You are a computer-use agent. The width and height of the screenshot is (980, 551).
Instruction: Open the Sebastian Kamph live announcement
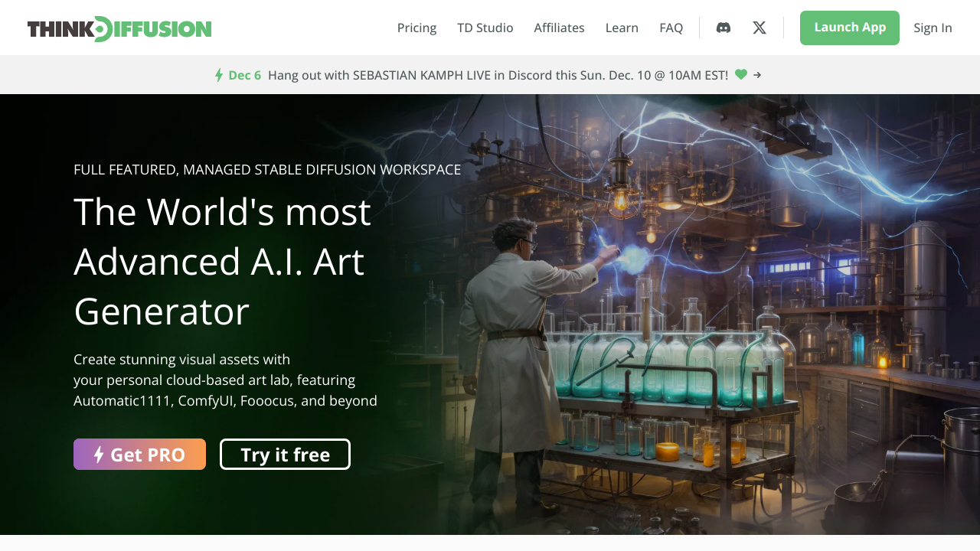(x=498, y=75)
